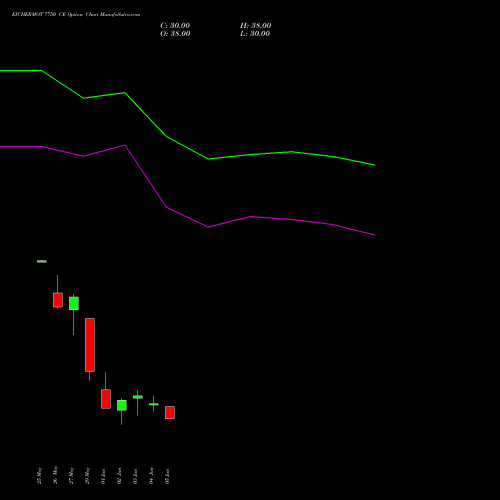Screen dimensions: 500x500
Task: Select the flat green candle above 25 May
Action: coord(42,261)
